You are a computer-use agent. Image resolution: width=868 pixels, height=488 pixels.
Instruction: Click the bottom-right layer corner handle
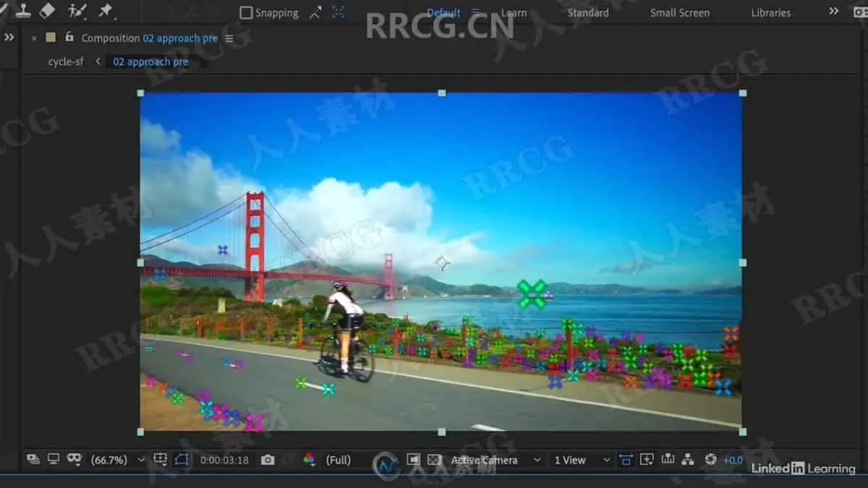(742, 432)
